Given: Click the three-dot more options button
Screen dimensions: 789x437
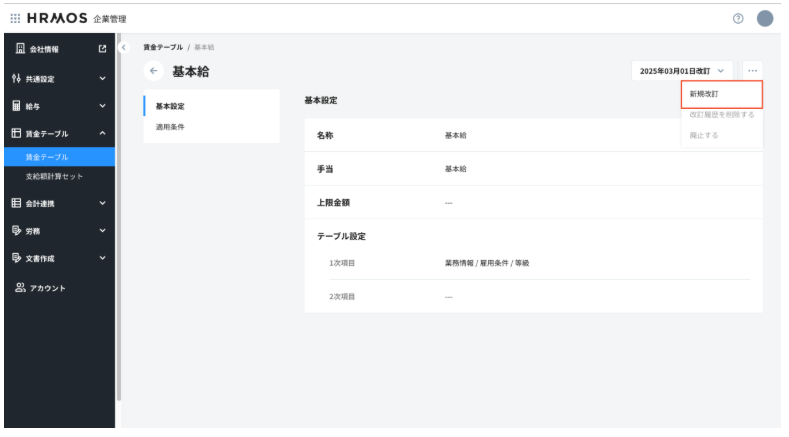Looking at the screenshot, I should click(x=752, y=71).
